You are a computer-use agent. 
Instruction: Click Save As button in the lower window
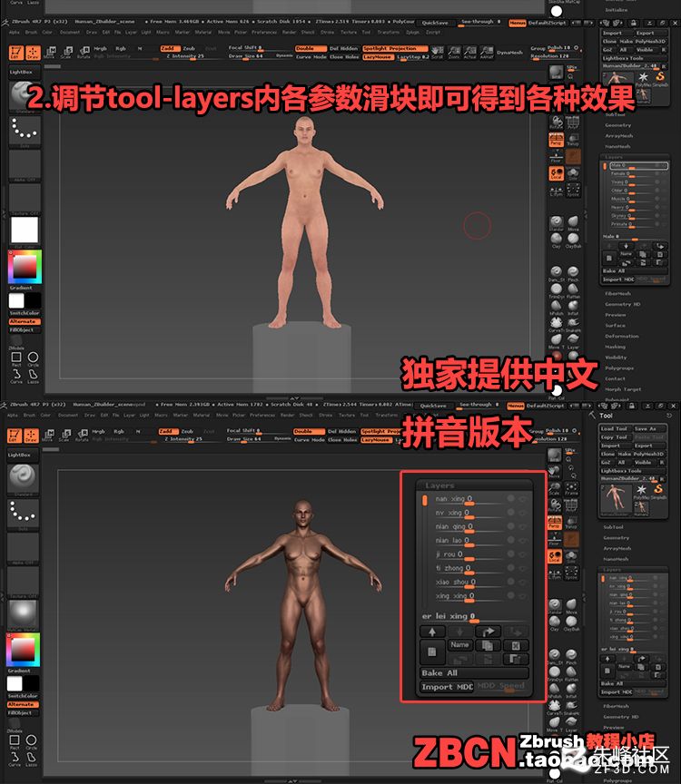coord(648,428)
